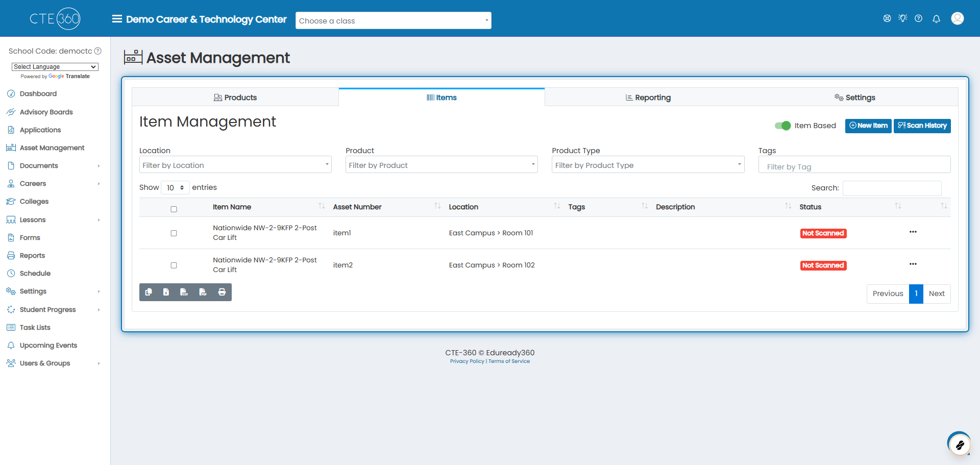This screenshot has height=465, width=980.
Task: Expand the Careers sidebar menu
Action: tap(54, 184)
